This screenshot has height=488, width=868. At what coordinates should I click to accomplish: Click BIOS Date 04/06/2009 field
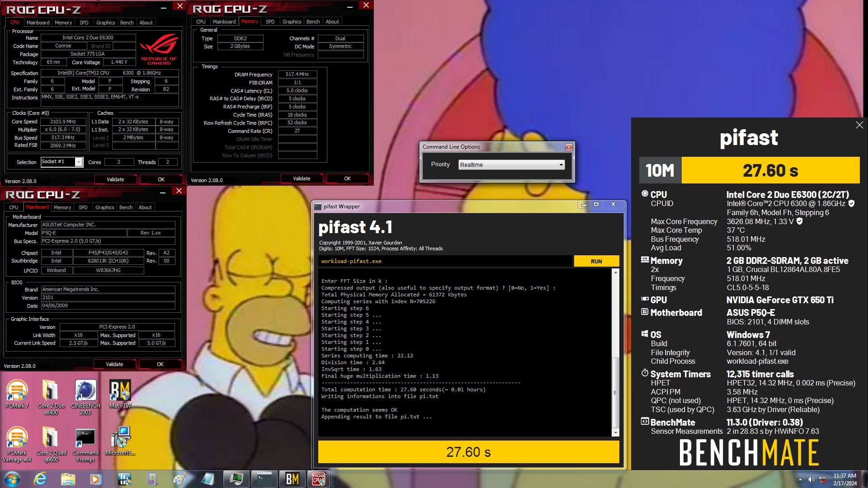[108, 306]
